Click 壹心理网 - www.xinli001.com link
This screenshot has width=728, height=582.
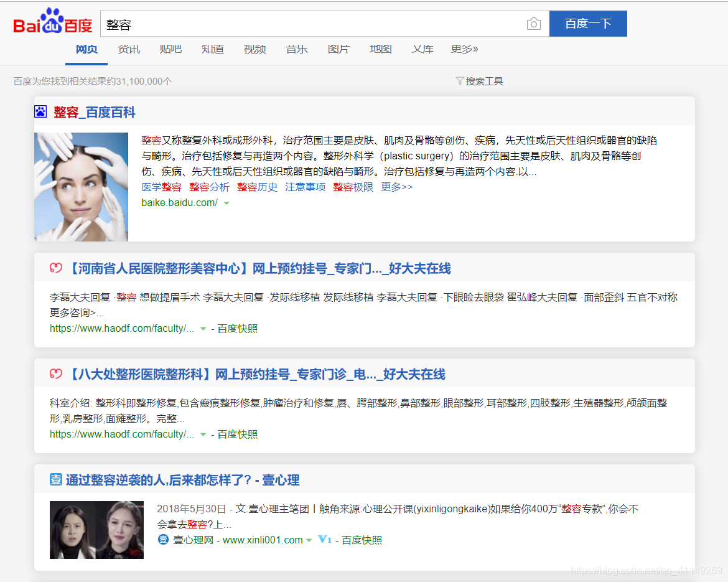(x=238, y=540)
